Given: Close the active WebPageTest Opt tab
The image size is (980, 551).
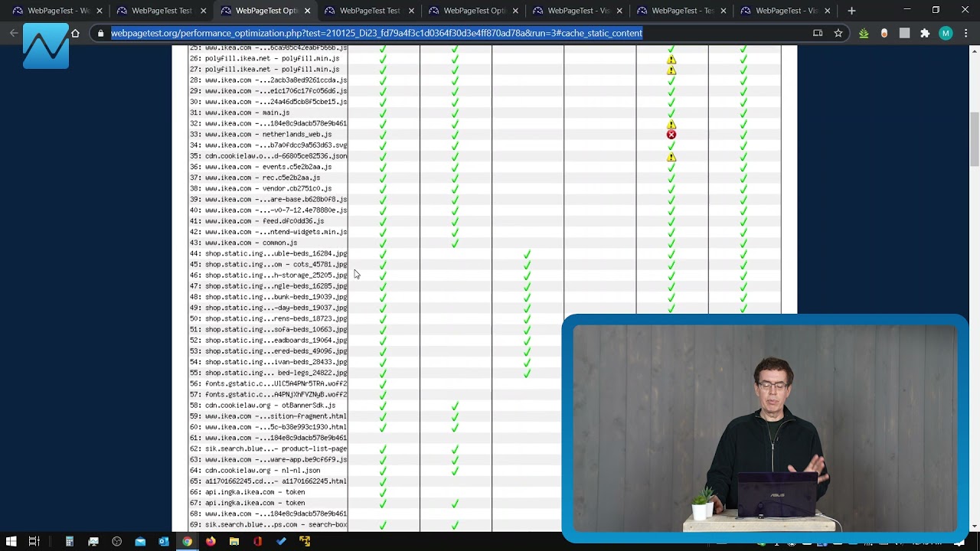Looking at the screenshot, I should pos(307,11).
